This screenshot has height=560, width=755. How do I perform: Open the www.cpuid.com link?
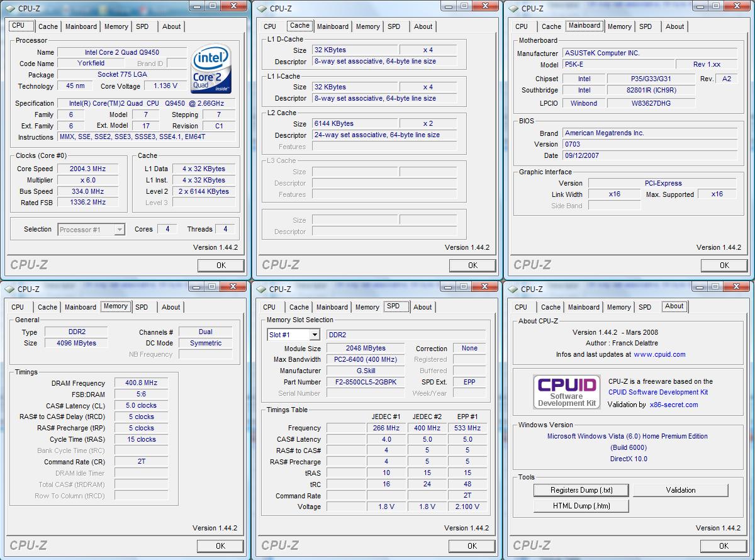[x=659, y=354]
